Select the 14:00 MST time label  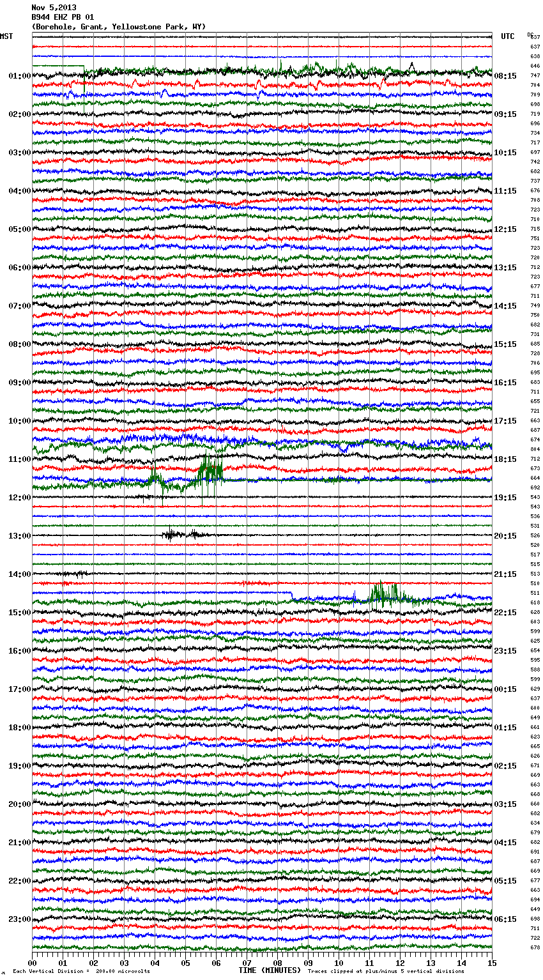pyautogui.click(x=19, y=574)
